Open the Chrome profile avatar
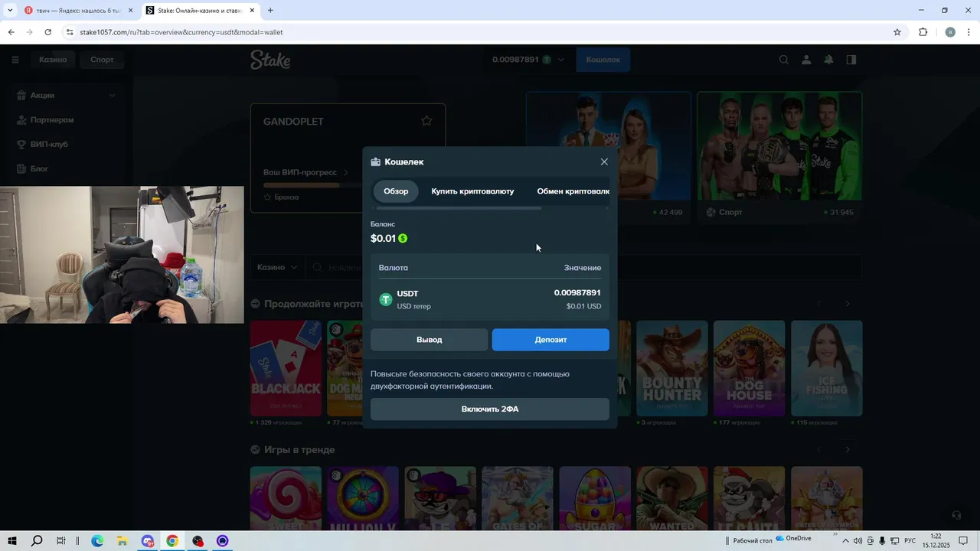The height and width of the screenshot is (551, 980). [x=950, y=32]
